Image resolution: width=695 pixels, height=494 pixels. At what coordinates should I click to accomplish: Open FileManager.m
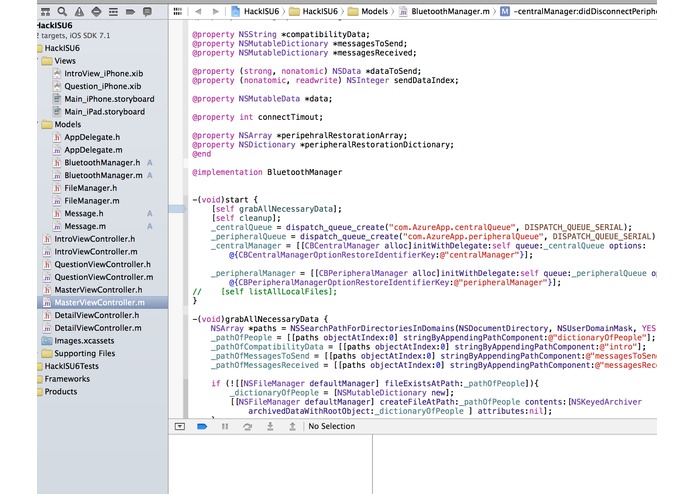86,201
